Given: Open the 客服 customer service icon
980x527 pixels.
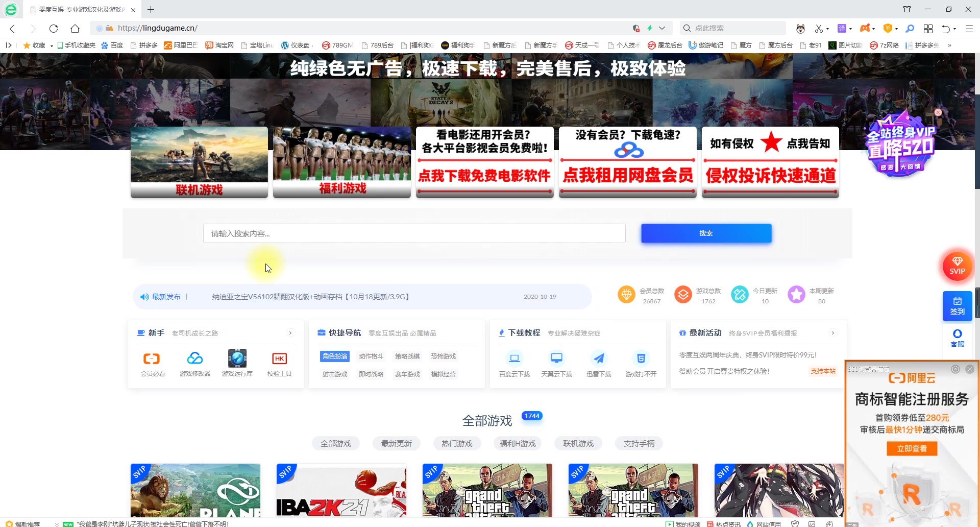Looking at the screenshot, I should [x=957, y=339].
